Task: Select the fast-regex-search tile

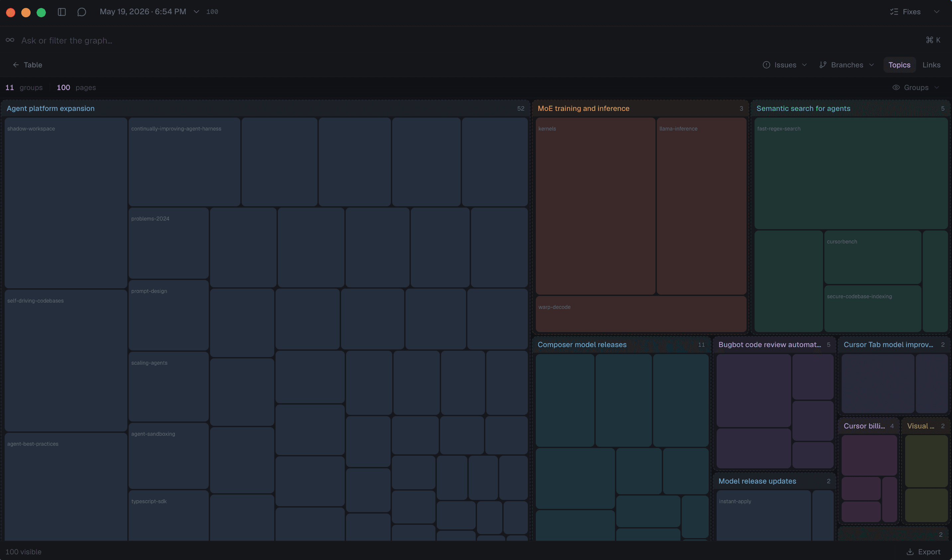Action: coord(851,173)
